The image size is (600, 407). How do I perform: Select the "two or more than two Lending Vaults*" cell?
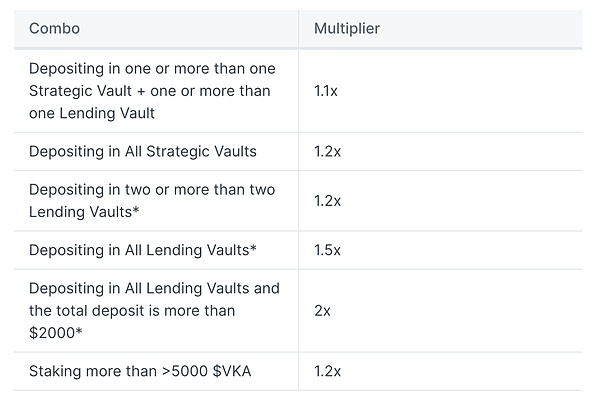[152, 200]
